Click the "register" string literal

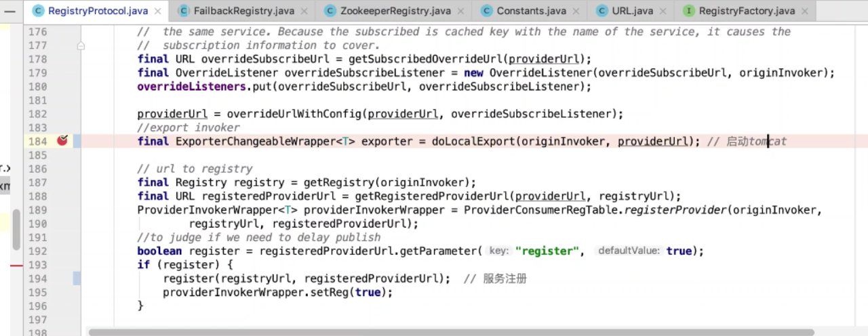(x=547, y=251)
